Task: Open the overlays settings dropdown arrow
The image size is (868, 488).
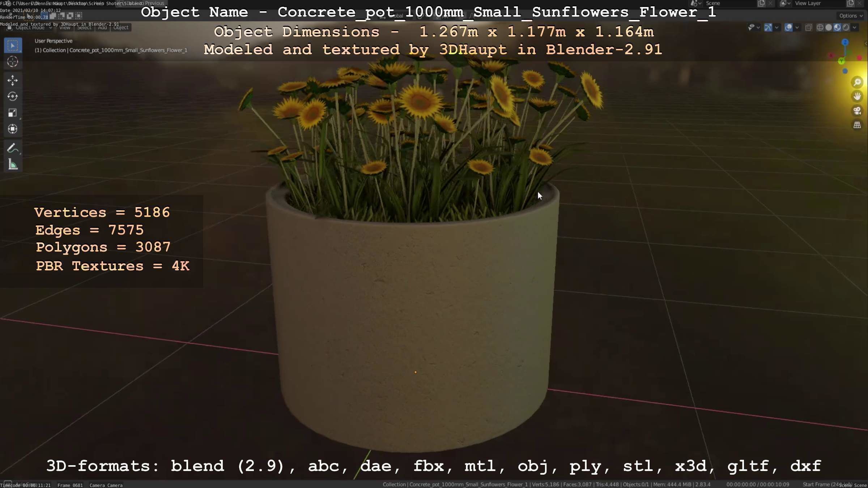Action: coord(797,27)
